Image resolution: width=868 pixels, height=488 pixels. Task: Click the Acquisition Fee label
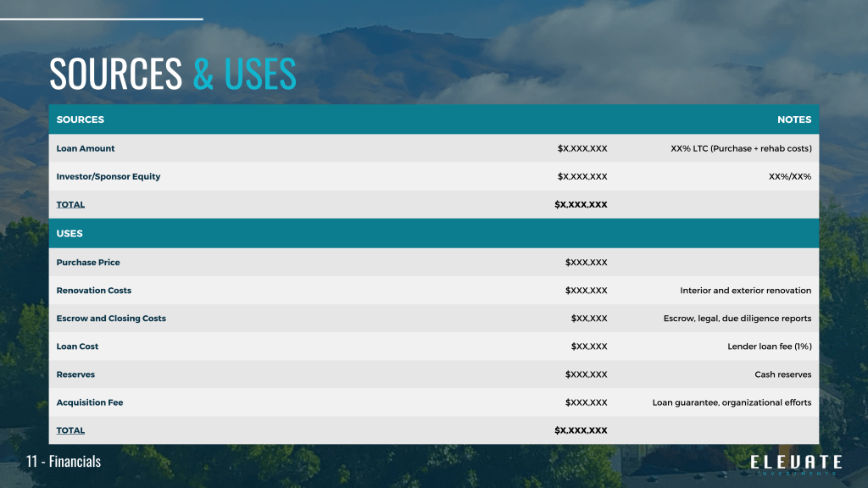[90, 402]
